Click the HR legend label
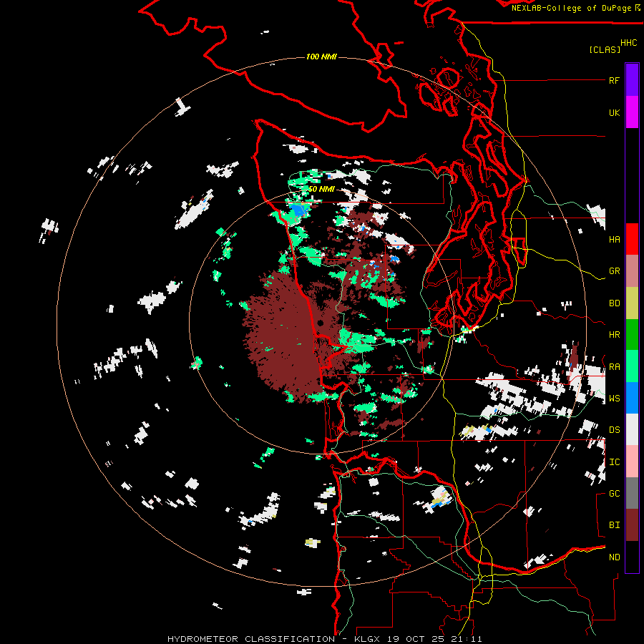 coord(614,335)
